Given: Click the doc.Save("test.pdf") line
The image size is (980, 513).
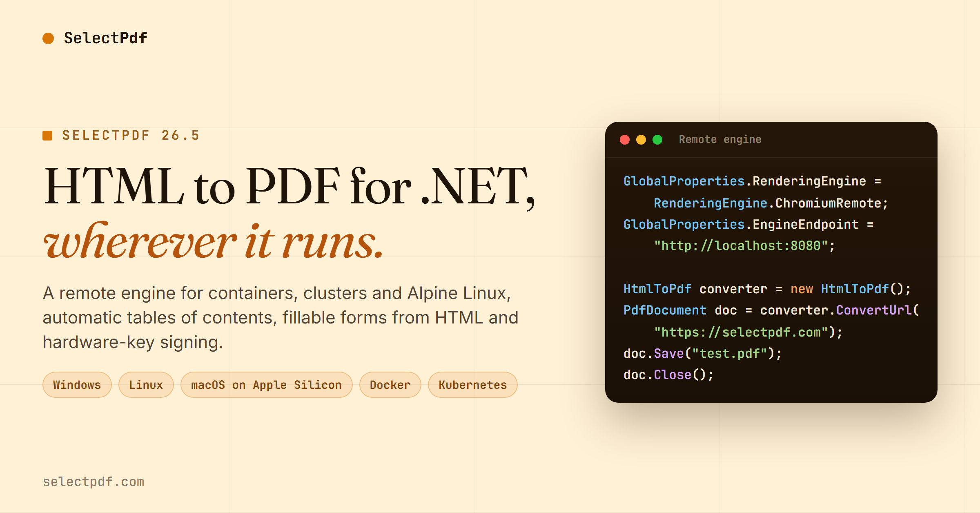Looking at the screenshot, I should (703, 353).
